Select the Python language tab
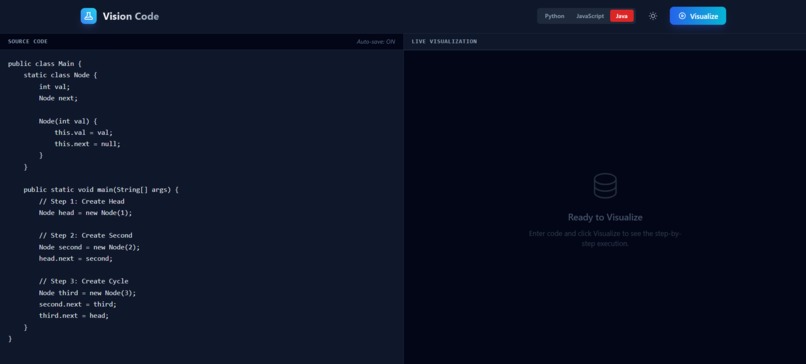Viewport: 806px width, 364px height. [554, 16]
